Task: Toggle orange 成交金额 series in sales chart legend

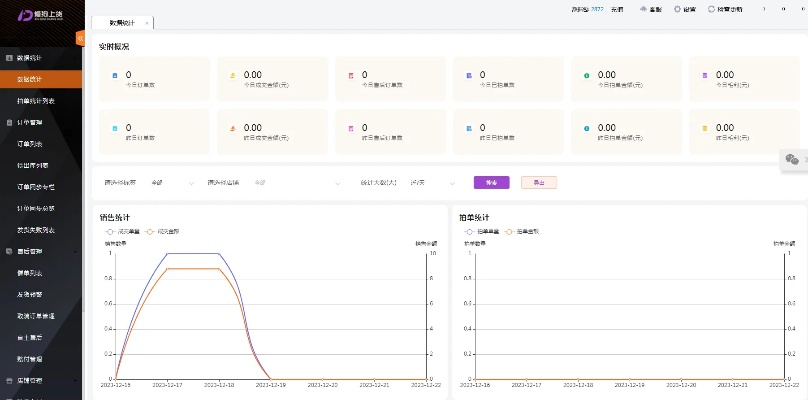Action: (x=162, y=232)
